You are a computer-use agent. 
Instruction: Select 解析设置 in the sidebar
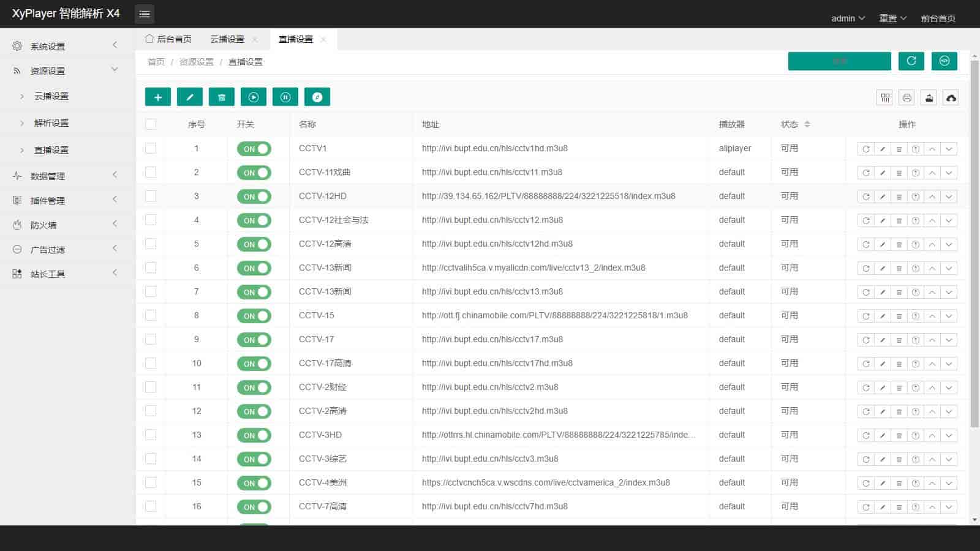coord(51,123)
